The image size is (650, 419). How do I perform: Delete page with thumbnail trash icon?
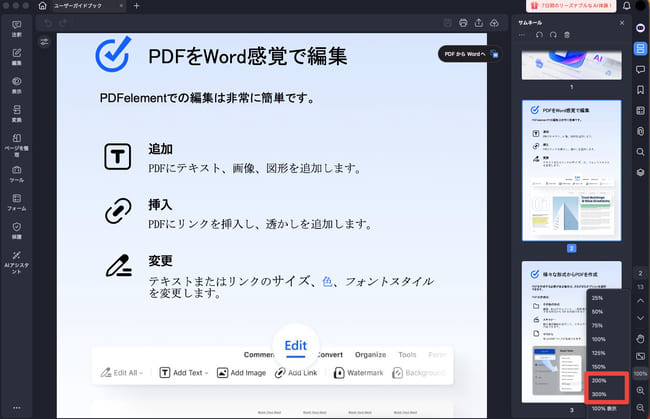(567, 35)
